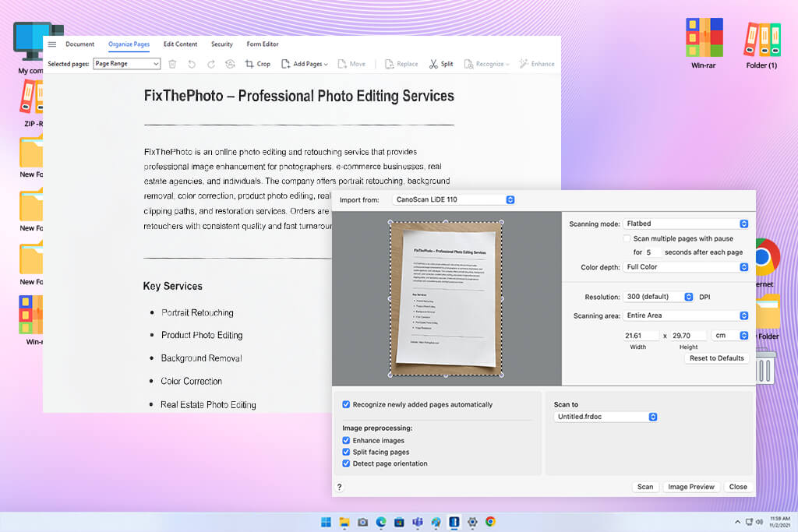The width and height of the screenshot is (798, 532).
Task: Open the Scan to Untitled.frdoc dropdown
Action: 606,417
